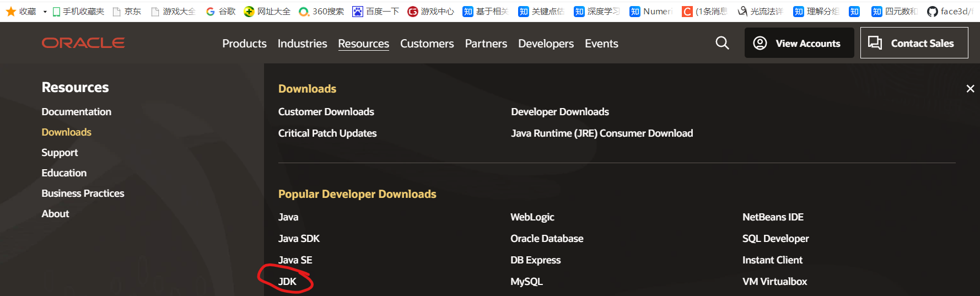
Task: Click the Oracle logo
Action: (83, 43)
